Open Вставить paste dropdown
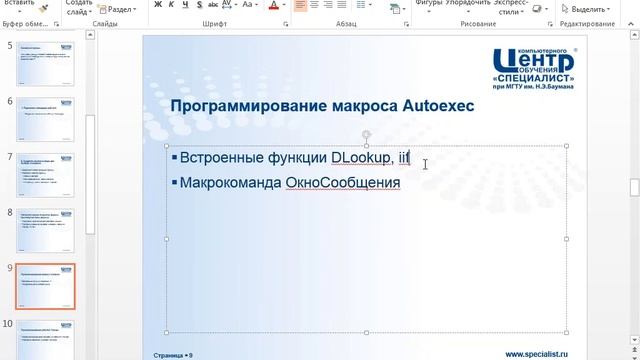640x360 pixels. click(19, 7)
